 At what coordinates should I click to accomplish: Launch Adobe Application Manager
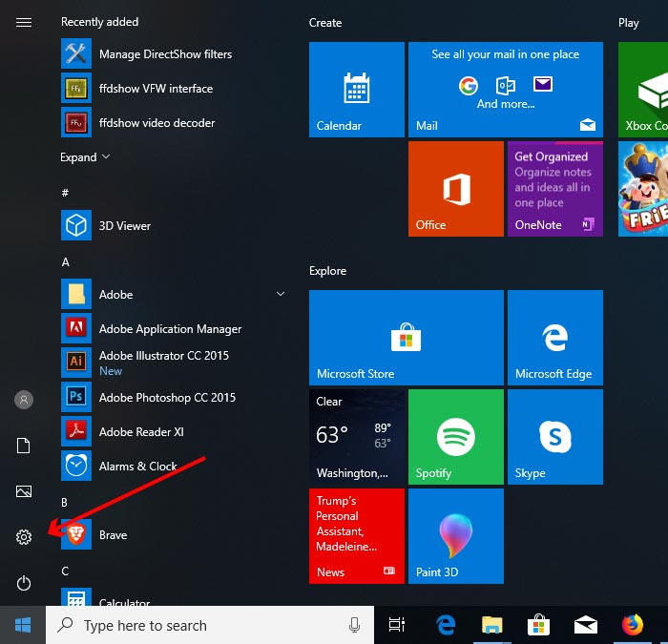coord(175,328)
